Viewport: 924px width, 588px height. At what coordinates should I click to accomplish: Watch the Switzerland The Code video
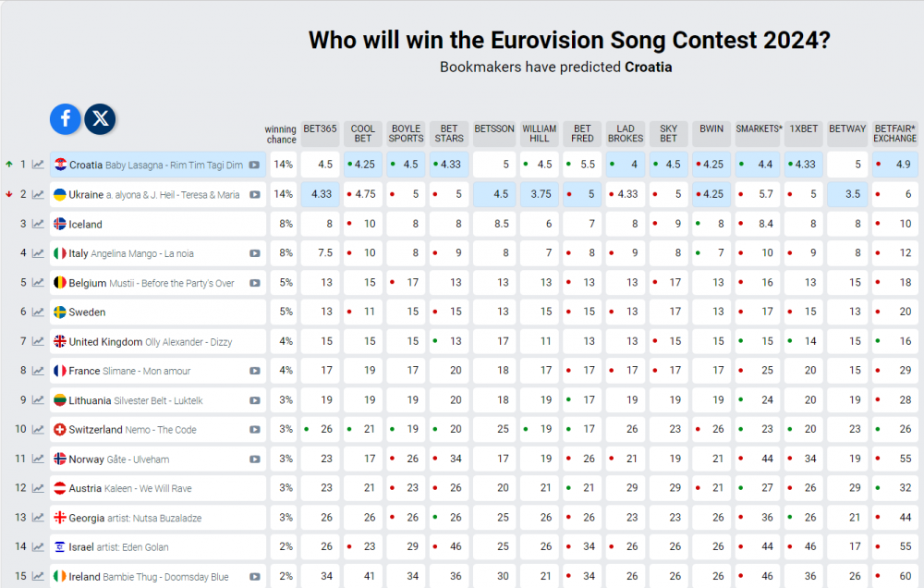coord(255,430)
